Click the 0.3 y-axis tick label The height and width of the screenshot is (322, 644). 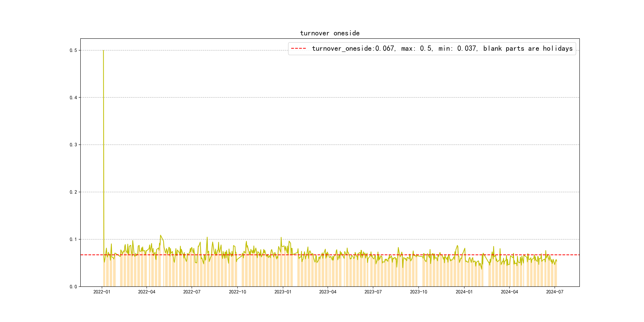73,145
